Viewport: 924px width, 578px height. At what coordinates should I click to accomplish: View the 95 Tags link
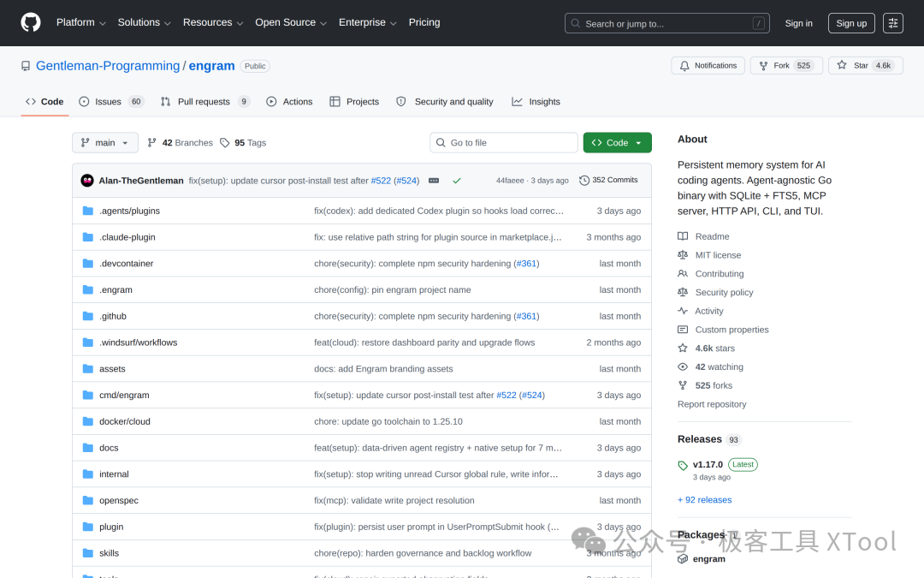click(x=243, y=143)
